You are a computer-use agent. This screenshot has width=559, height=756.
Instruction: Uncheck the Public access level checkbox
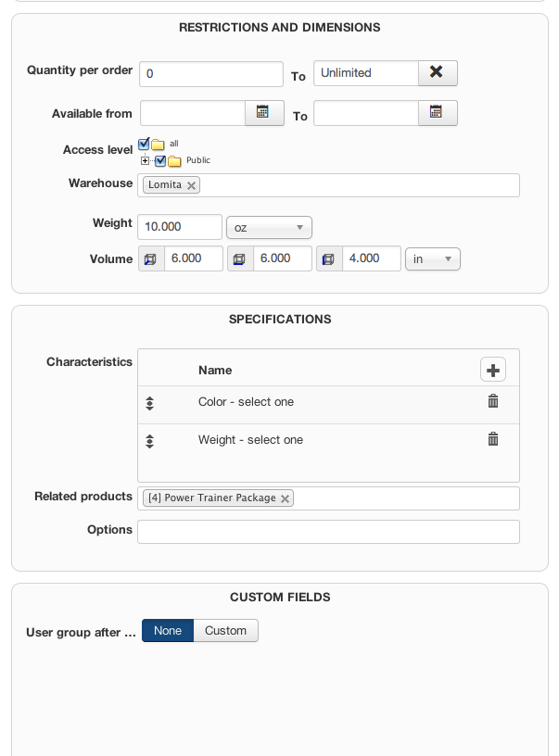[160, 160]
